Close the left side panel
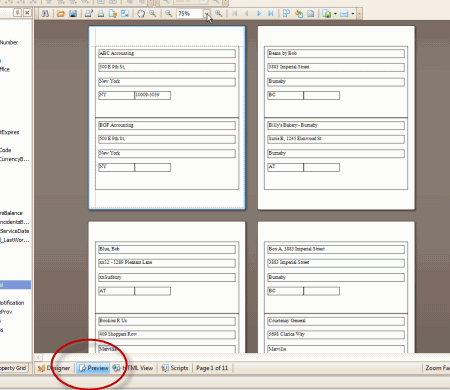 [27, 13]
